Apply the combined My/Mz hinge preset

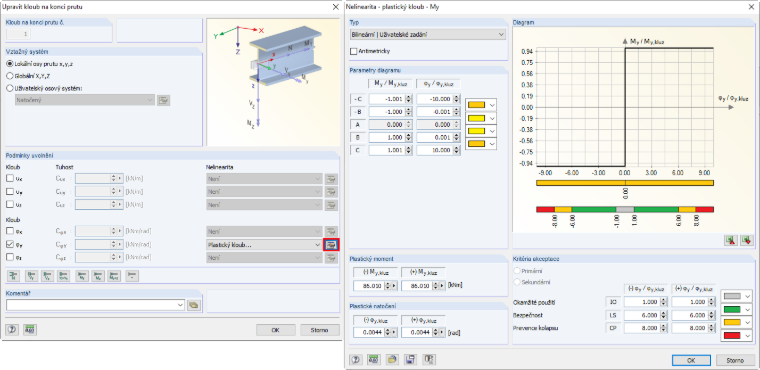[x=114, y=276]
